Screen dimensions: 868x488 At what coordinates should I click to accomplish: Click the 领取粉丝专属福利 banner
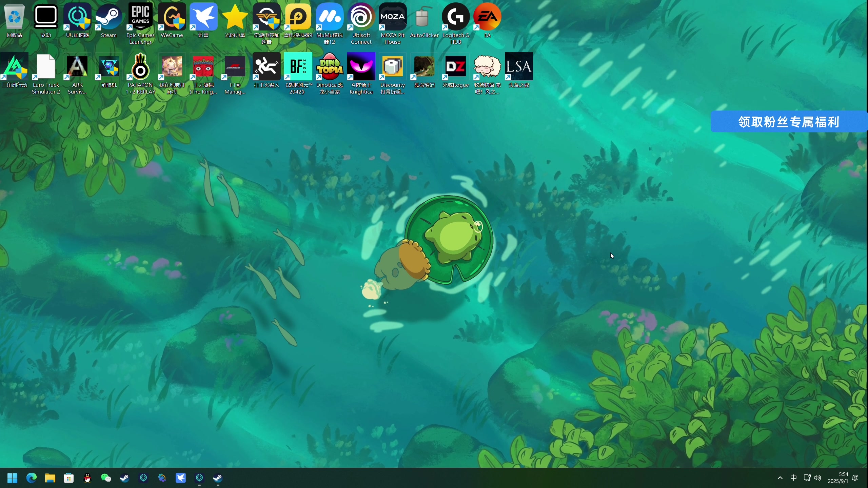point(789,122)
